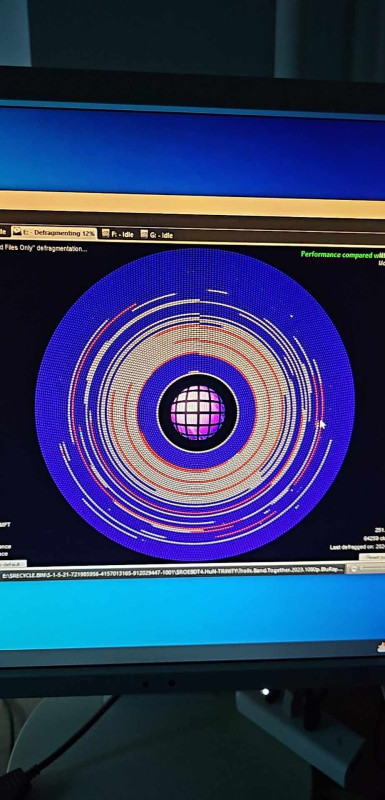This screenshot has width=385, height=800.
Task: Switch to the F: - Idle drive tab
Action: (117, 234)
